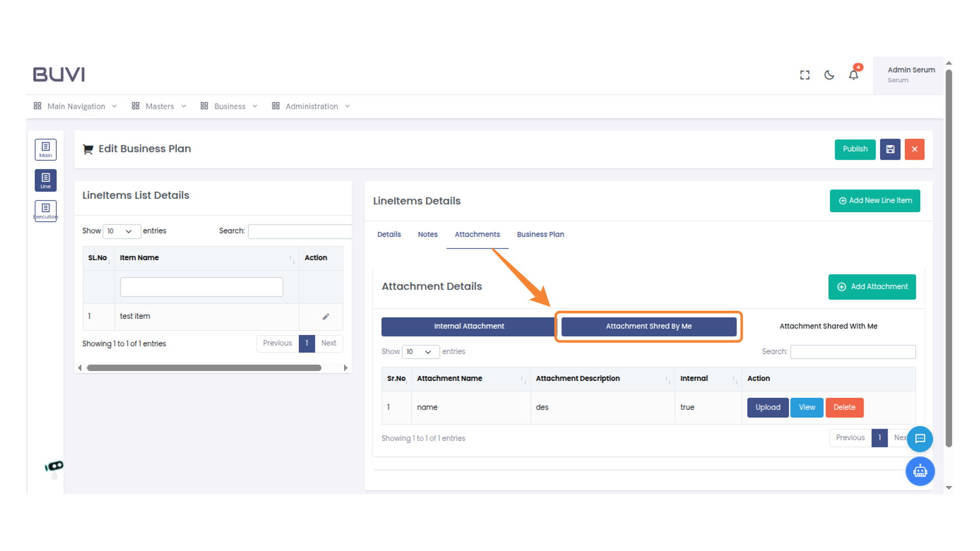Select Attachment Shred By Me

click(x=649, y=326)
